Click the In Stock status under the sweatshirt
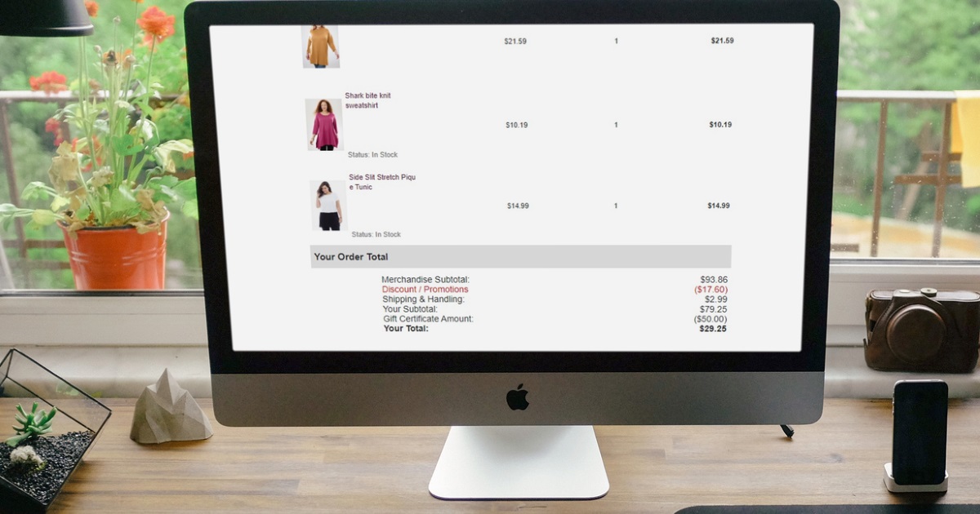This screenshot has height=514, width=980. tap(372, 155)
